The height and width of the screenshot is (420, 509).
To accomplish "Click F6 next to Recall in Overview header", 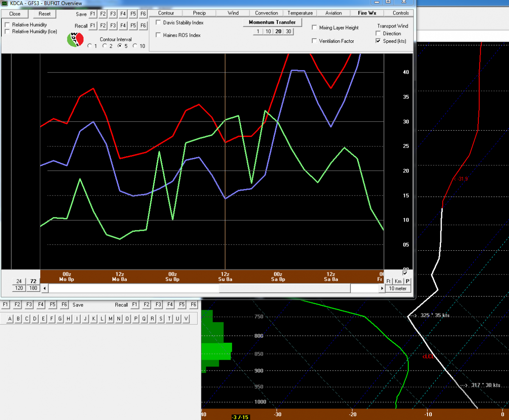I will point(143,26).
